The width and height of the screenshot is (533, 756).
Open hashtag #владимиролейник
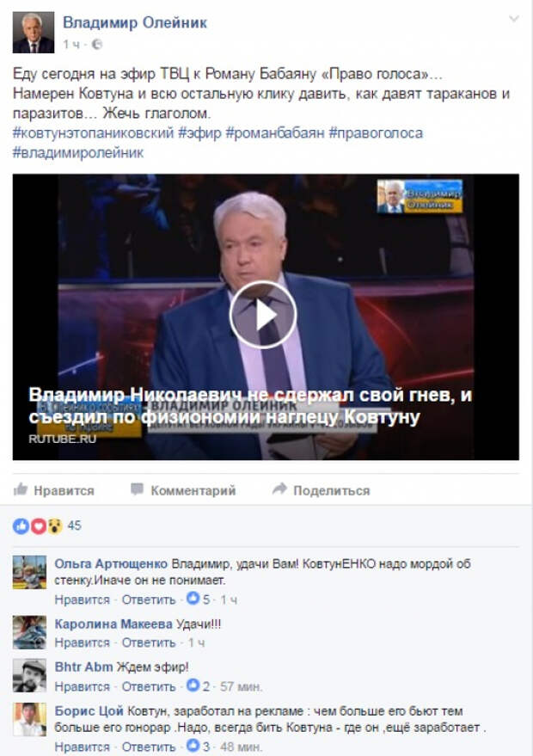[78, 153]
